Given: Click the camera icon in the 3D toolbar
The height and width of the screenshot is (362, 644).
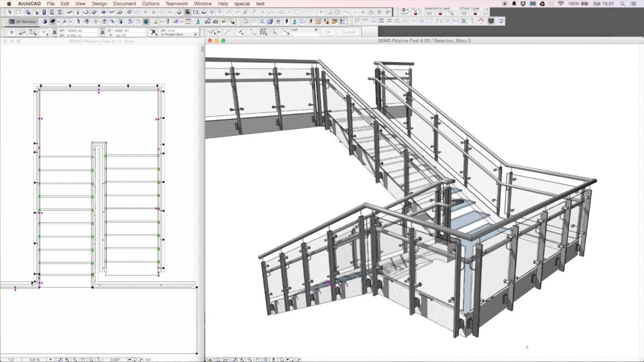Looking at the screenshot, I should 215,22.
